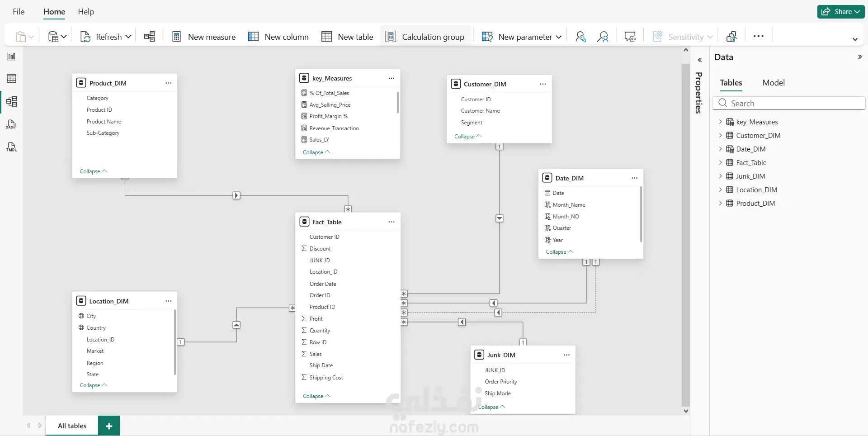The height and width of the screenshot is (436, 868).
Task: Open the Help ribbon tab
Action: pyautogui.click(x=86, y=12)
